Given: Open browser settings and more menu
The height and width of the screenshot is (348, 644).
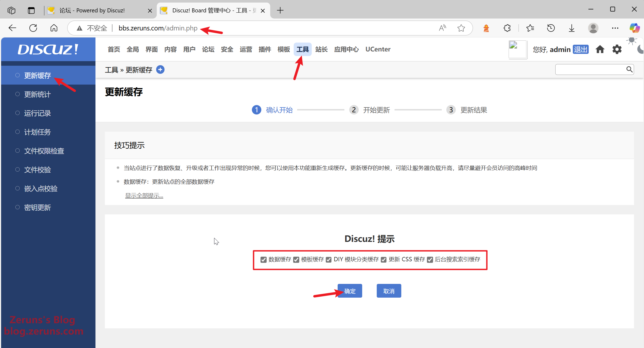Looking at the screenshot, I should pos(615,28).
